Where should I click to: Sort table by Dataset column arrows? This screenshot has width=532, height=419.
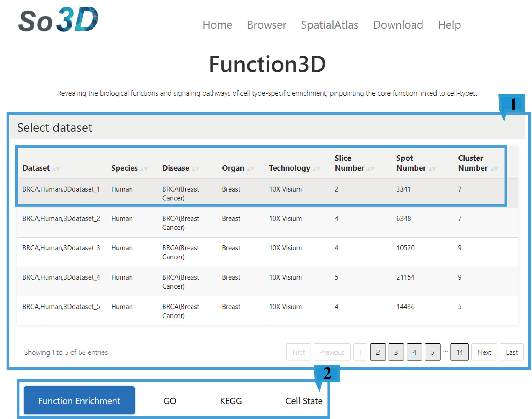(x=56, y=169)
